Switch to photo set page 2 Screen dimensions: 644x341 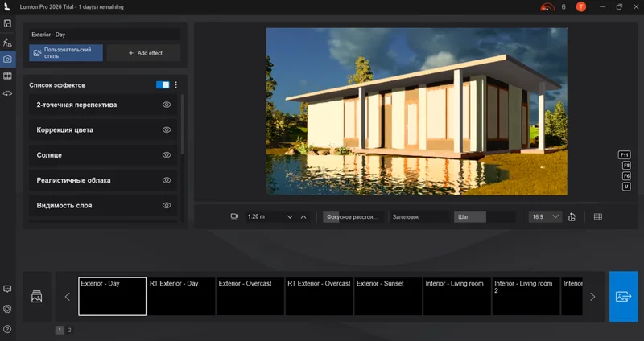pyautogui.click(x=69, y=330)
